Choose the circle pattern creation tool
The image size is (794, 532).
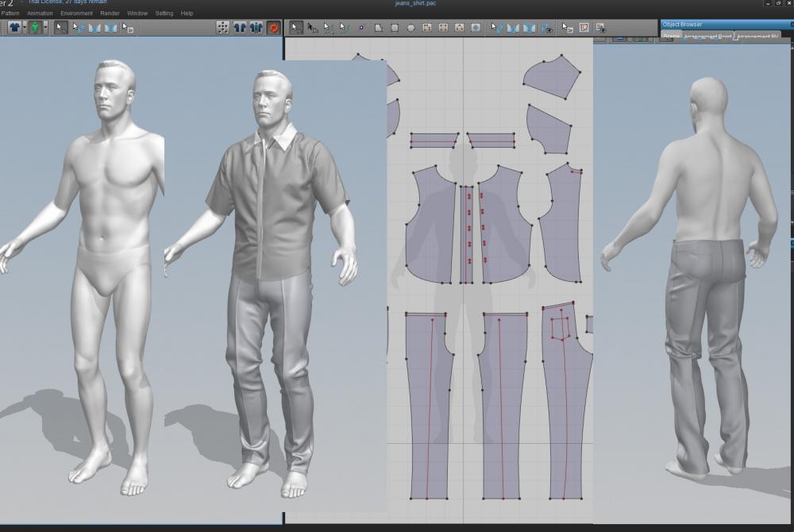410,27
